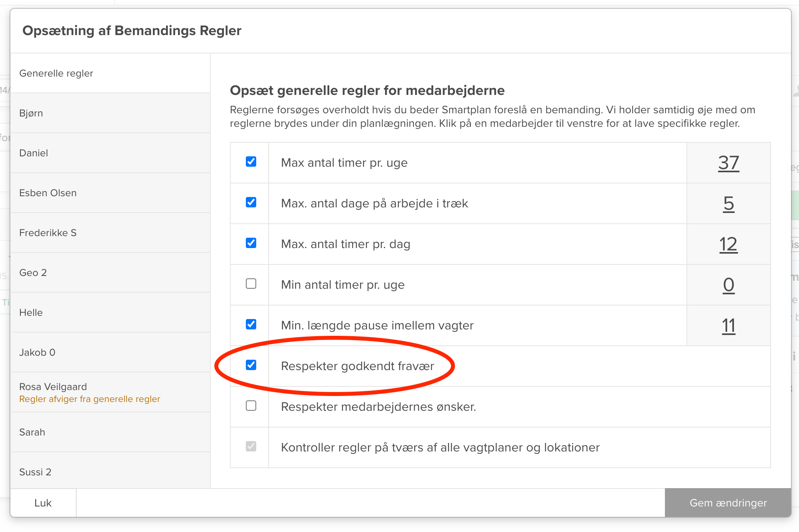The width and height of the screenshot is (799, 532).
Task: Change the value 11 for pause length
Action: pyautogui.click(x=728, y=325)
